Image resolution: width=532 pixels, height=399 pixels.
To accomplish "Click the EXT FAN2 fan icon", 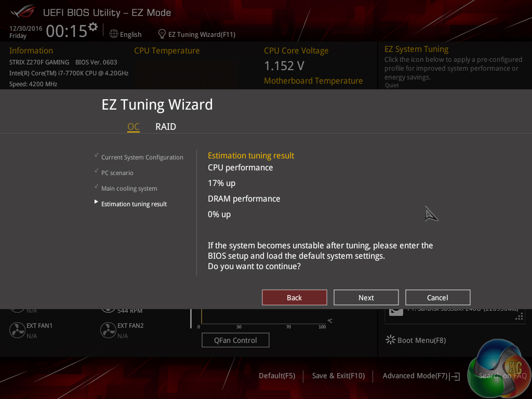I will (108, 330).
